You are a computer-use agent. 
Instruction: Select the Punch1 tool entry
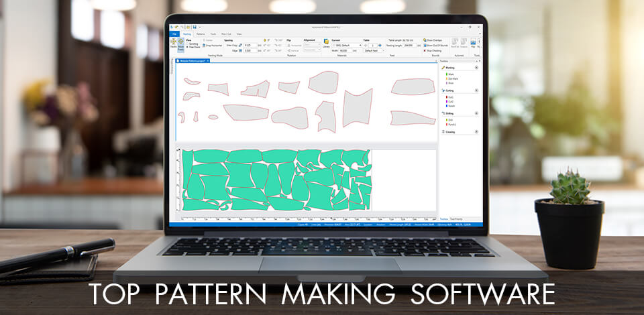click(x=451, y=124)
